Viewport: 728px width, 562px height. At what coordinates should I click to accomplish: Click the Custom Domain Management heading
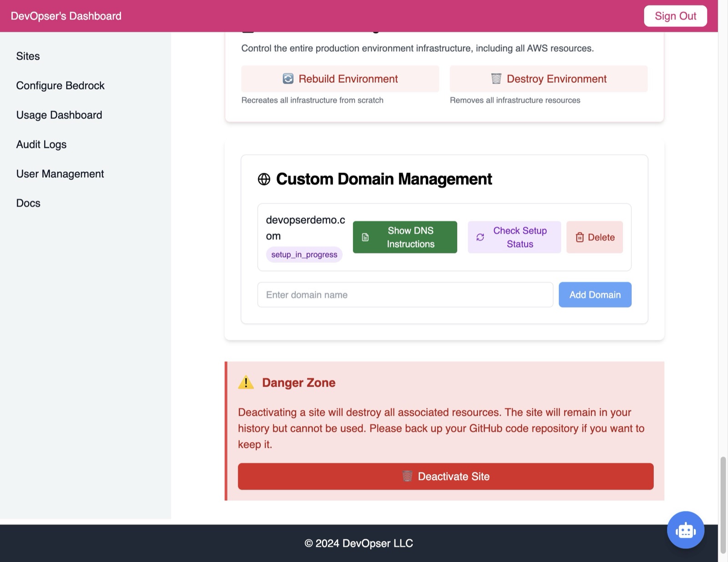384,179
